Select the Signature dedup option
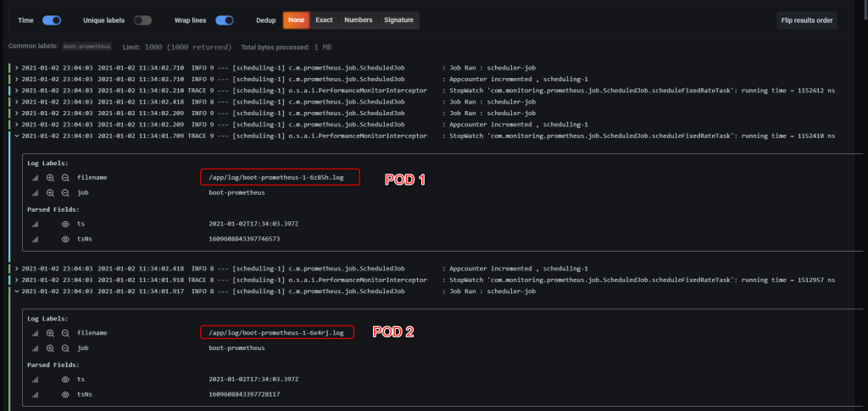Viewport: 868px width, 411px height. click(398, 19)
